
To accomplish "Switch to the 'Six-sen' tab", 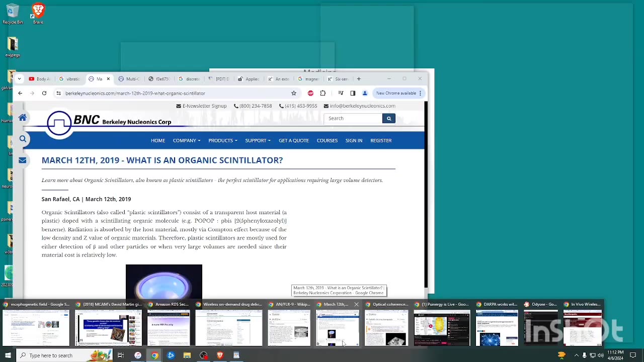I will 338,79.
